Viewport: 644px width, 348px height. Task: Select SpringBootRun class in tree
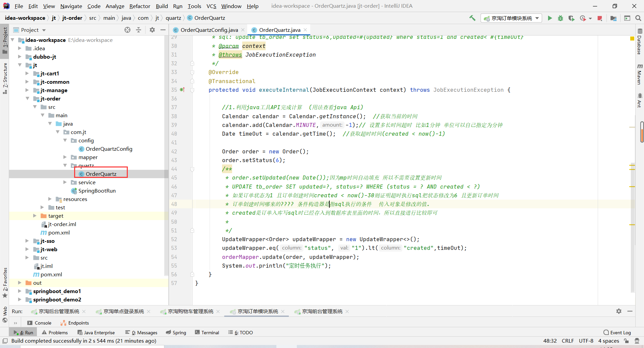click(97, 191)
